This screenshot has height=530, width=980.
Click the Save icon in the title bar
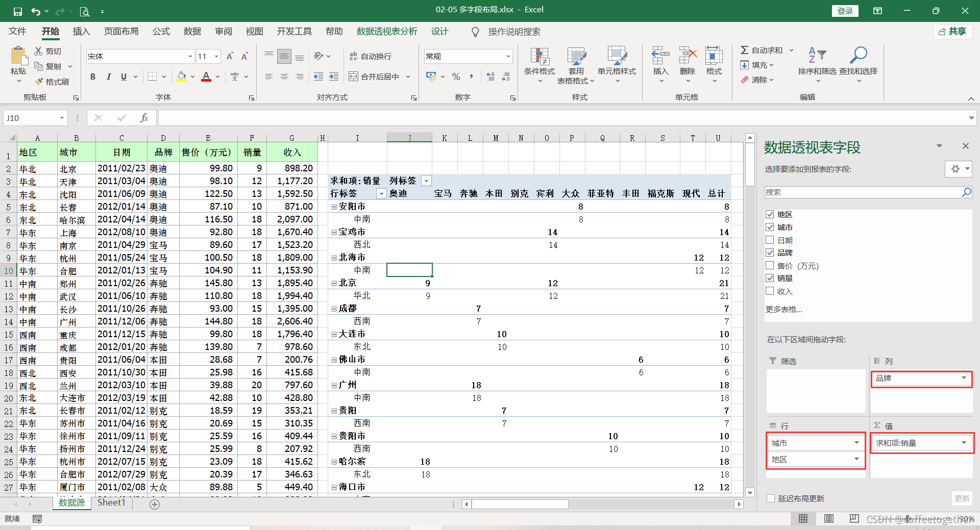pos(18,11)
